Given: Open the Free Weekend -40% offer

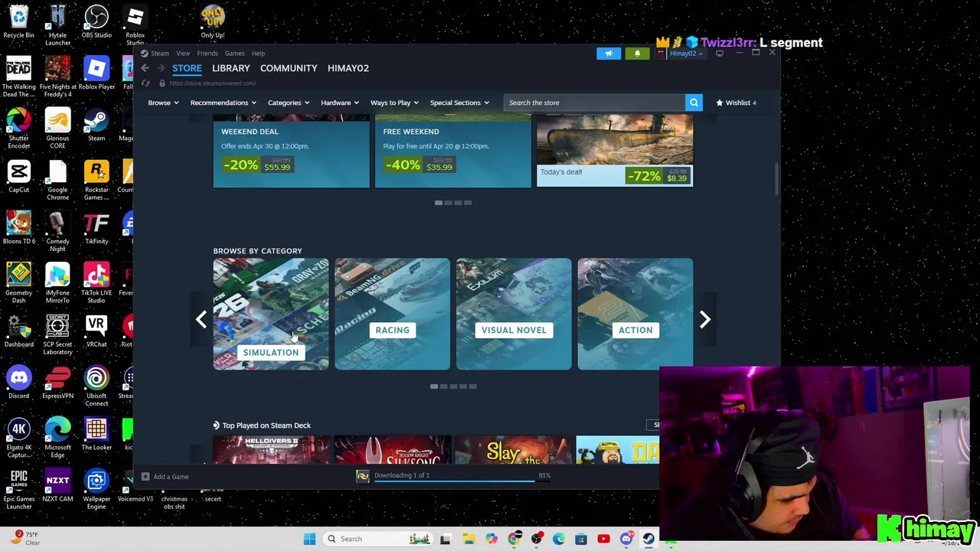Looking at the screenshot, I should pyautogui.click(x=452, y=151).
